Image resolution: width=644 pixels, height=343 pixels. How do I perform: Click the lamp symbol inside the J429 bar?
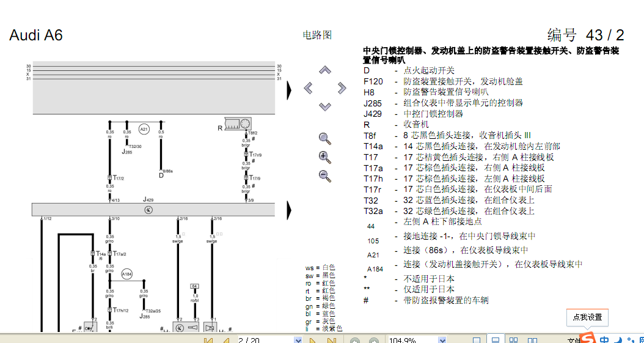(x=148, y=210)
